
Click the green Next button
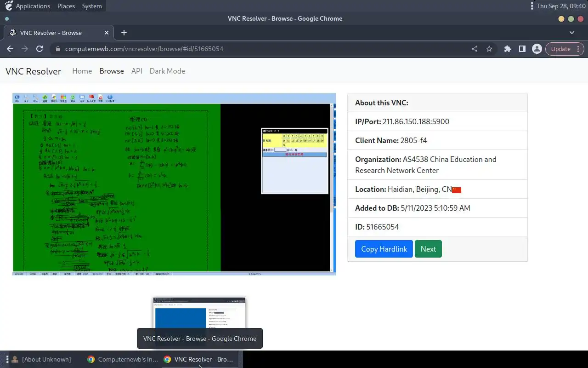428,249
